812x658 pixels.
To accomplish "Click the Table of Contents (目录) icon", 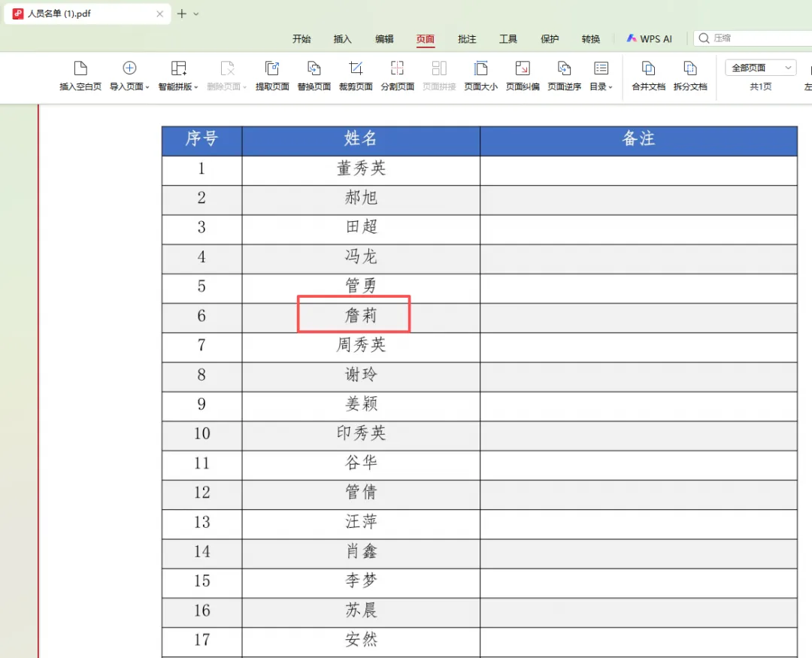I will click(x=601, y=68).
